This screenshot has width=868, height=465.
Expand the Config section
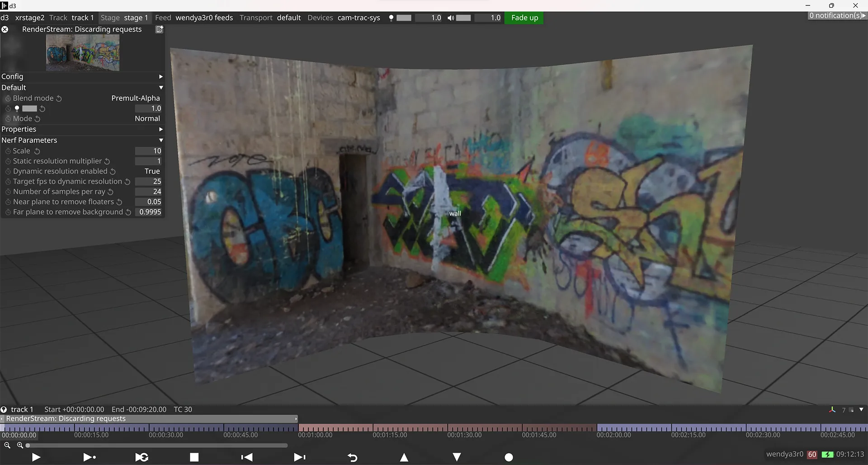pos(160,77)
